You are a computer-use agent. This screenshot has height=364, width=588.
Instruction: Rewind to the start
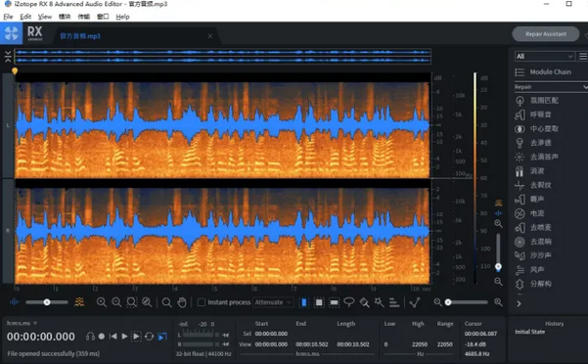(x=113, y=337)
